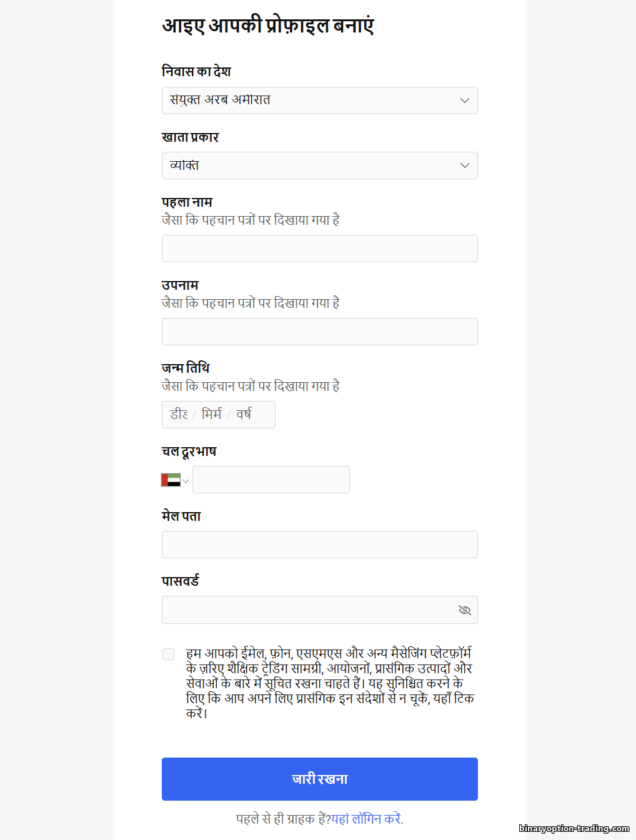Click the चल दूरभाष phone number input

click(x=271, y=480)
